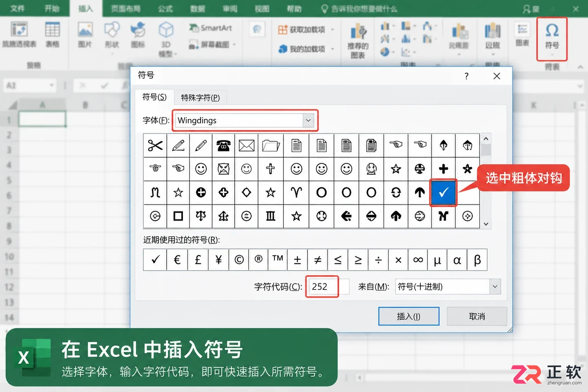588x392 pixels.
Task: Open the Wingdings font dropdown
Action: pyautogui.click(x=308, y=120)
